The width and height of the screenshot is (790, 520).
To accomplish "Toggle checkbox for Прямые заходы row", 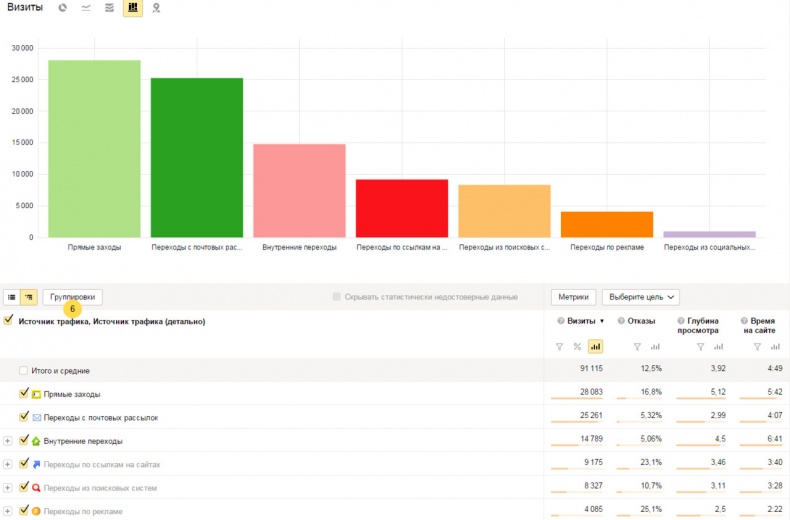I will pyautogui.click(x=24, y=394).
